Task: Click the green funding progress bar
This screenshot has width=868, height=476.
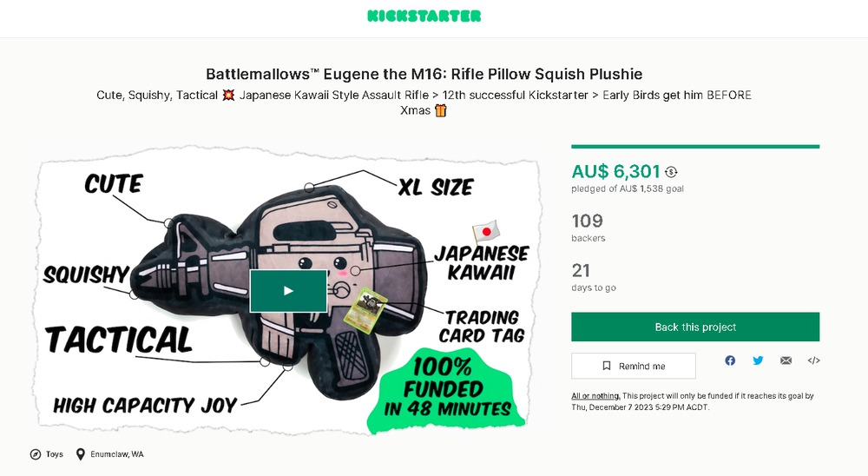Action: click(695, 147)
